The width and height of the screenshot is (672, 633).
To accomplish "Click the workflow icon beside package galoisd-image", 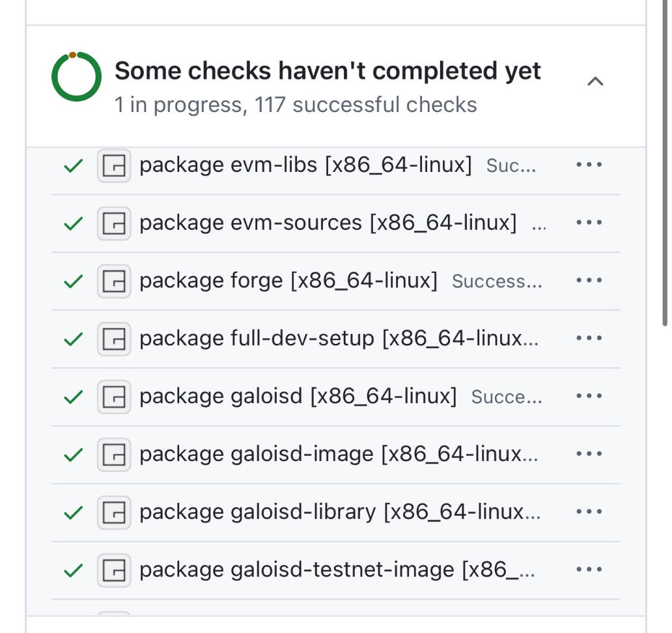I will click(114, 455).
